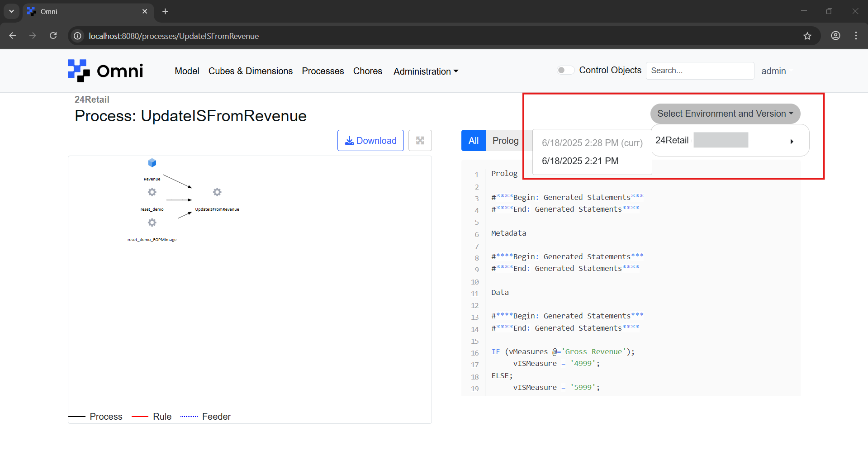Screen dimensions: 868x460
Task: Go to Model in navigation
Action: (187, 71)
